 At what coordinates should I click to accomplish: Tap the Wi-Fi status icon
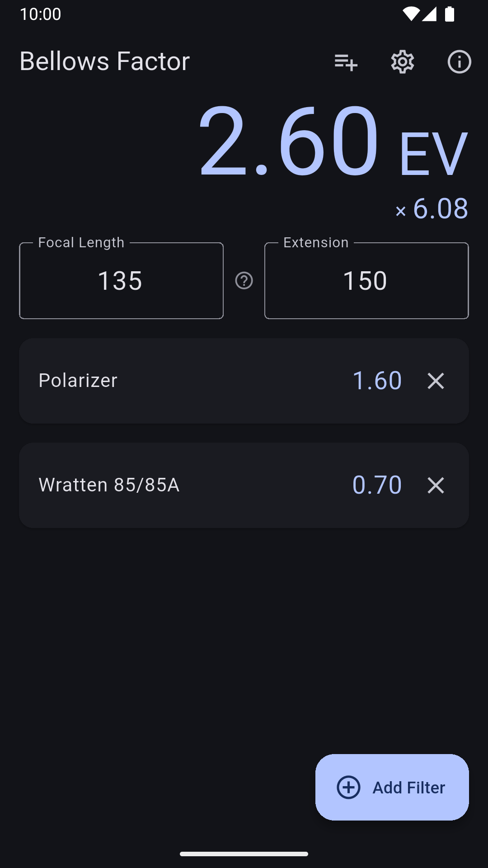coord(411,14)
